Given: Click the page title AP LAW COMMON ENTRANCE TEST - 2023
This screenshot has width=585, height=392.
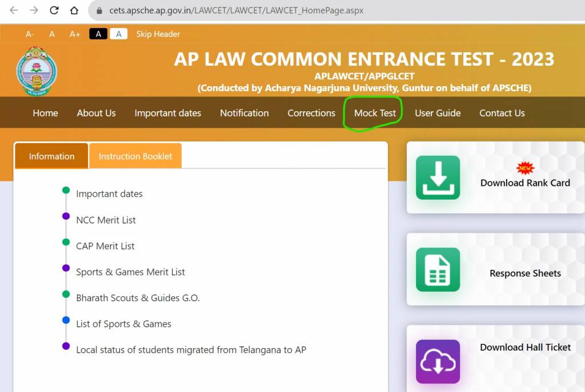Looking at the screenshot, I should (364, 59).
